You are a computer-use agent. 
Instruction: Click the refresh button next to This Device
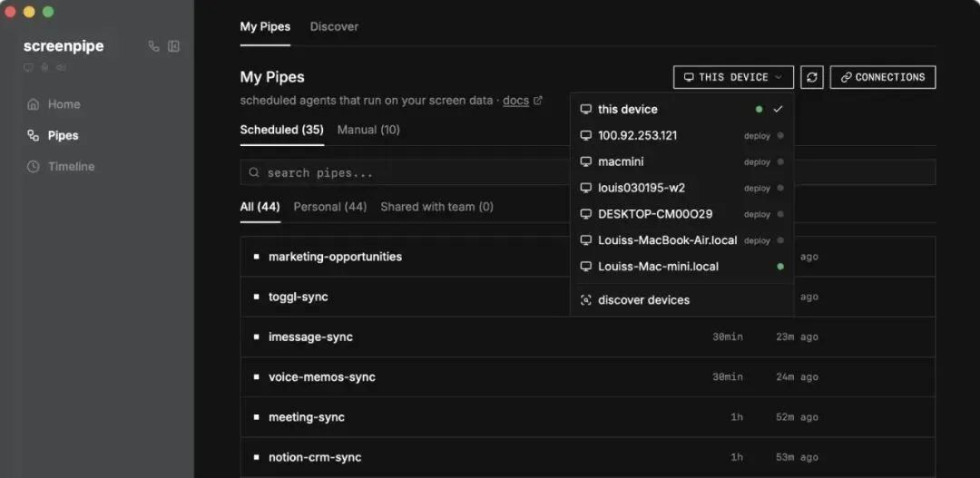pos(812,77)
